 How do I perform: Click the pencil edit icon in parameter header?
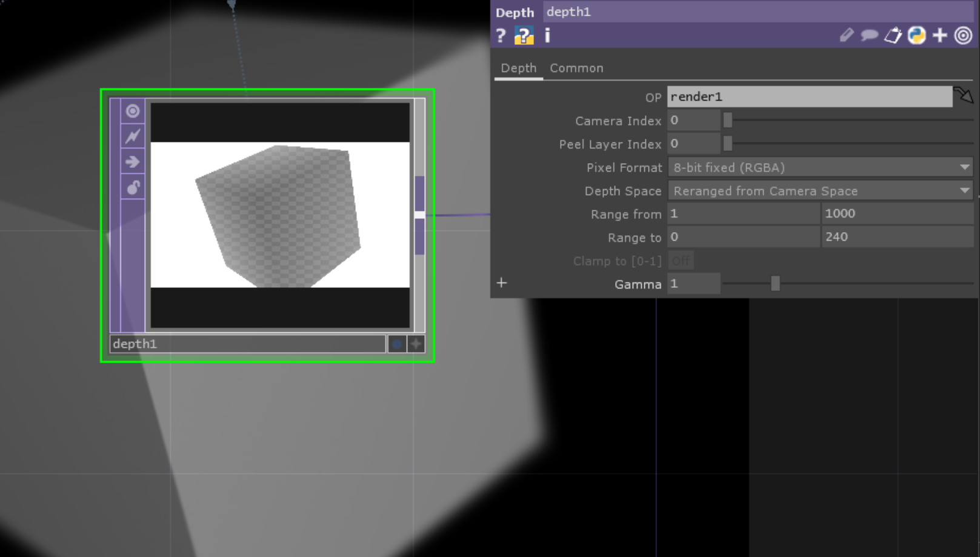pyautogui.click(x=846, y=35)
